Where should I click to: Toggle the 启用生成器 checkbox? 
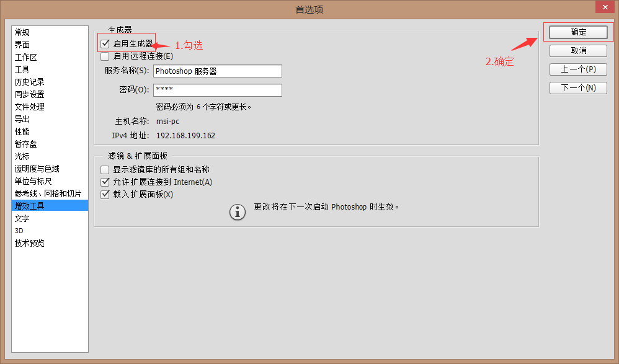click(x=105, y=43)
